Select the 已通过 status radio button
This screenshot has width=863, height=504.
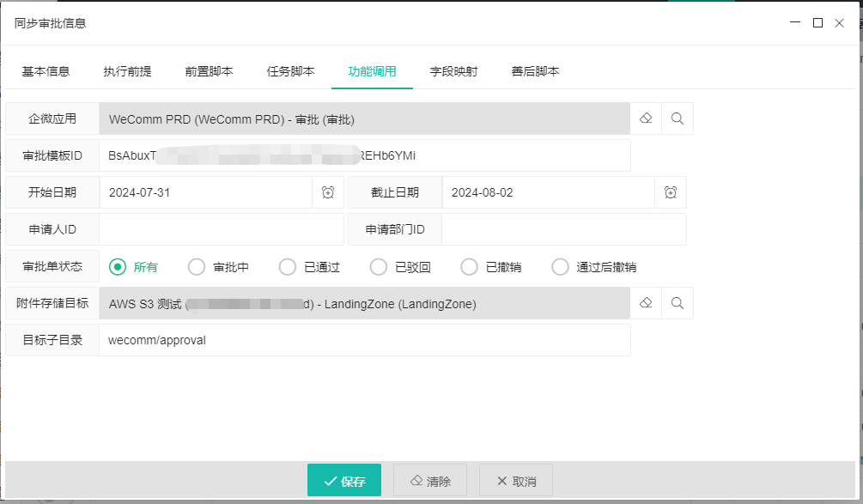click(288, 267)
